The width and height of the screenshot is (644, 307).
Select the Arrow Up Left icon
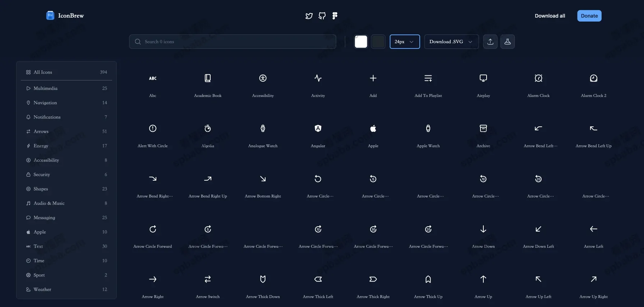point(538,279)
